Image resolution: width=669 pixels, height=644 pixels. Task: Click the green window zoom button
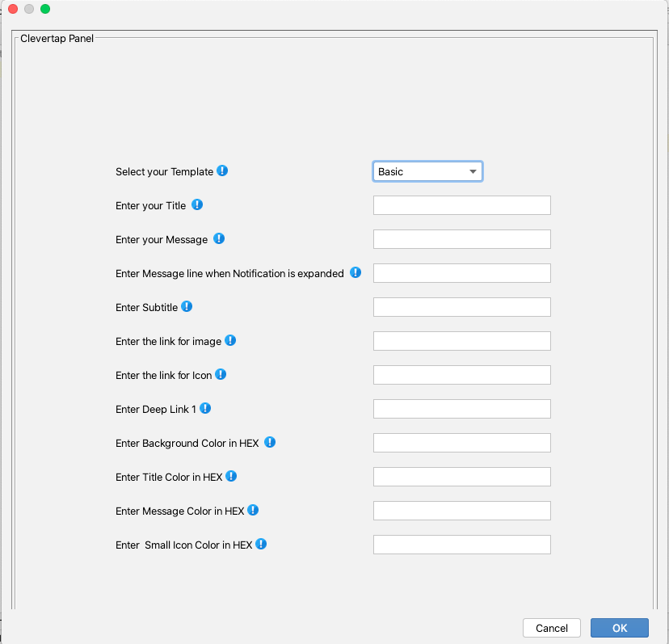(x=45, y=9)
